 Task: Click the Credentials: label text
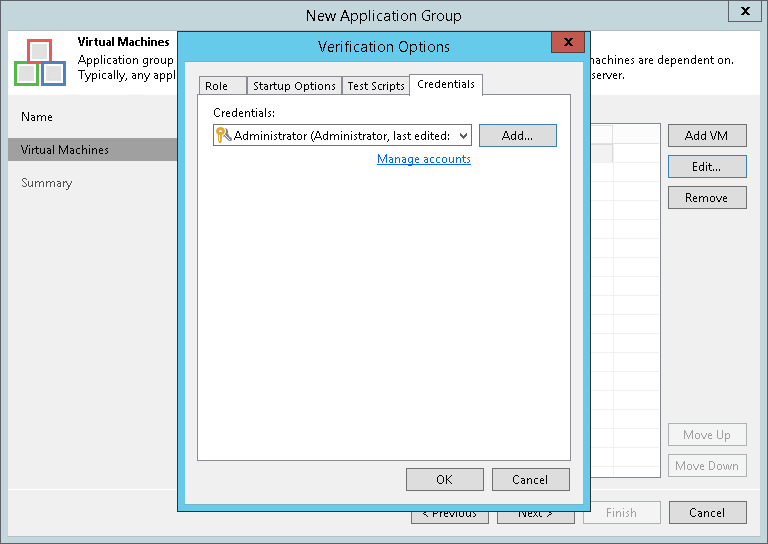point(244,113)
